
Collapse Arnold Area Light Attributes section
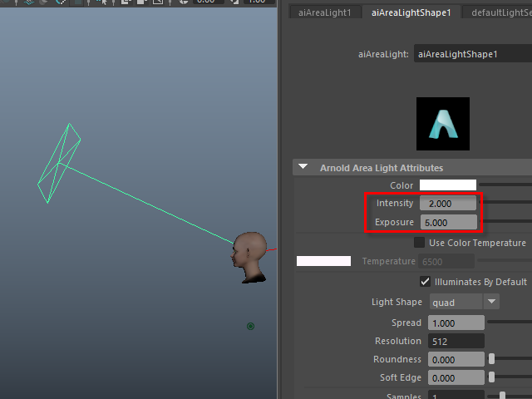point(304,168)
